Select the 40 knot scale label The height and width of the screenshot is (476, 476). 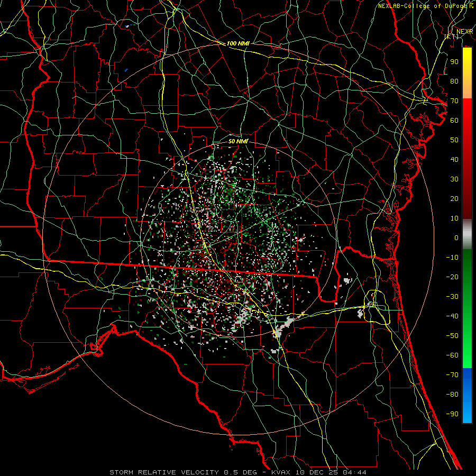coord(454,160)
